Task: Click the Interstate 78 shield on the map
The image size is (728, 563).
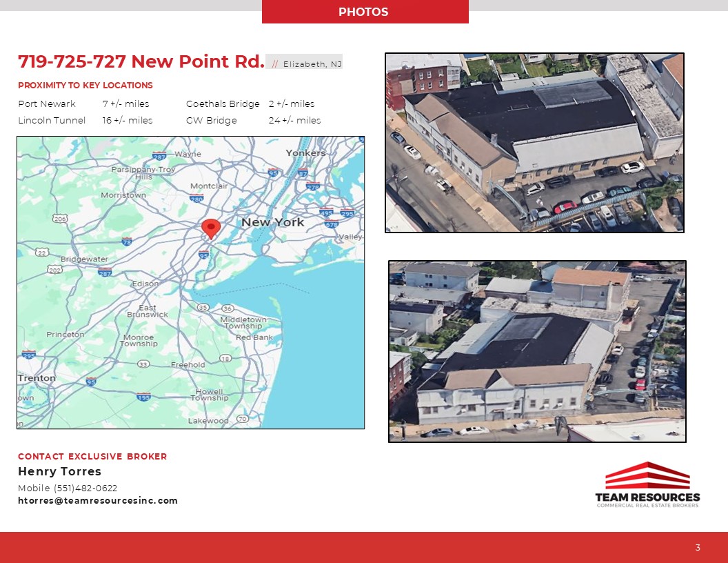Action: (x=127, y=241)
